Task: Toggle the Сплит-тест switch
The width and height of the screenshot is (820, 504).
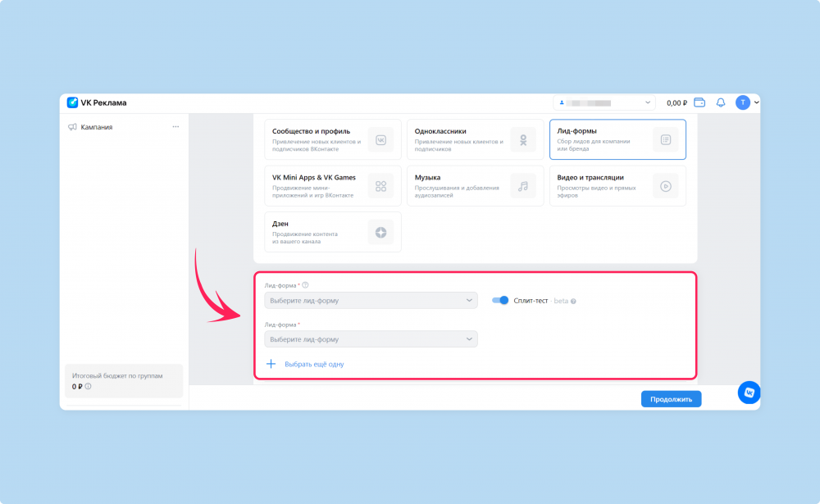Action: (x=500, y=300)
